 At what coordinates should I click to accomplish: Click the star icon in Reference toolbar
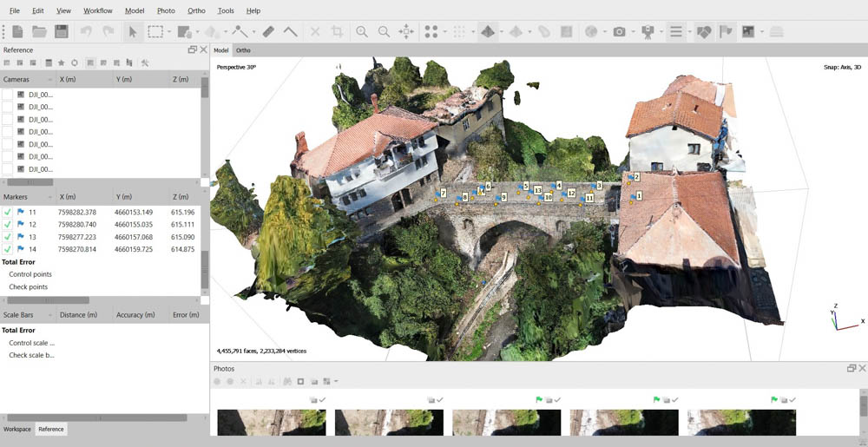[61, 62]
